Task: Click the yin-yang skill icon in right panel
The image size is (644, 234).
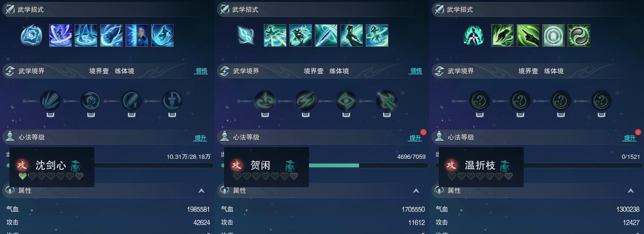Action: [x=579, y=35]
